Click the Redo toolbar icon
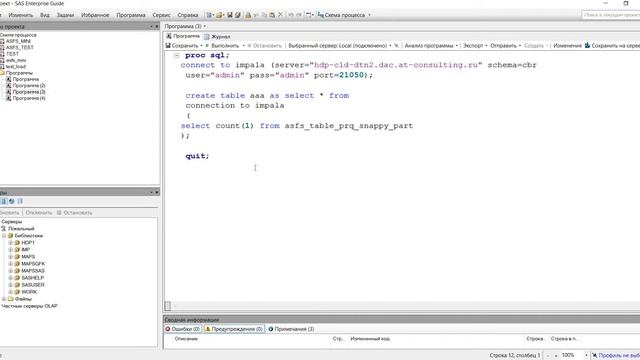The image size is (640, 360). [x=299, y=15]
